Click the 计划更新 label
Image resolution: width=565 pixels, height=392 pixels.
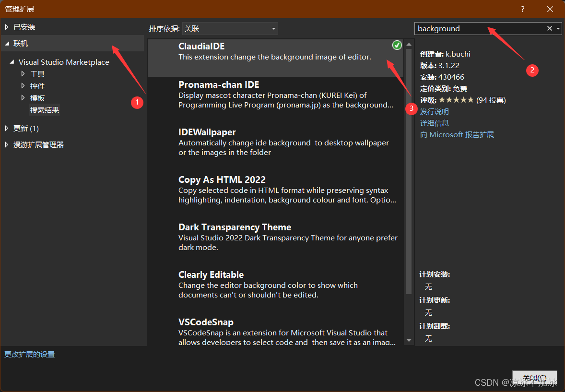(435, 300)
